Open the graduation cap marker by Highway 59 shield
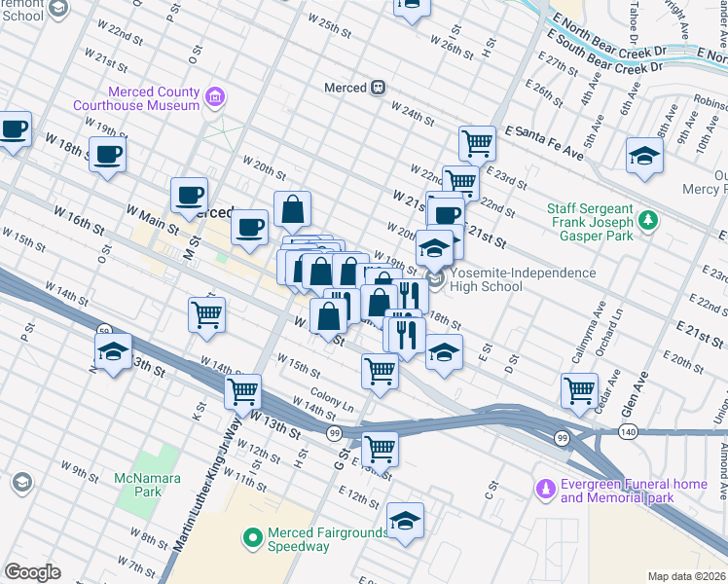The height and width of the screenshot is (584, 728). click(x=113, y=355)
